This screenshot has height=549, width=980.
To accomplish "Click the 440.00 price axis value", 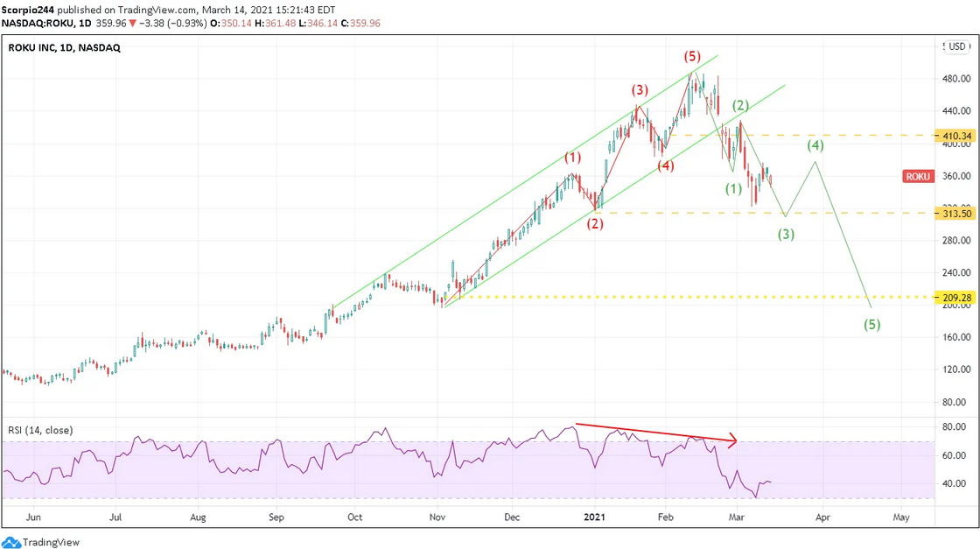I will (957, 110).
